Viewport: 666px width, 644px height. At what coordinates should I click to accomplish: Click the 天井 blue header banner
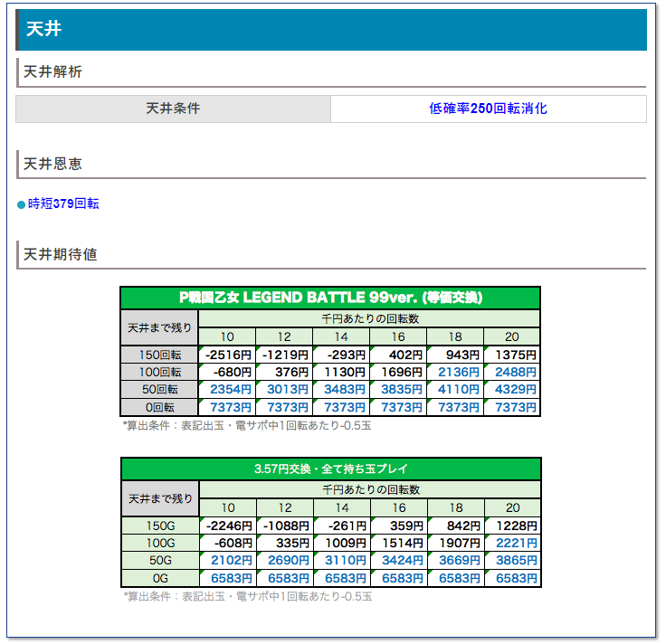[x=331, y=30]
